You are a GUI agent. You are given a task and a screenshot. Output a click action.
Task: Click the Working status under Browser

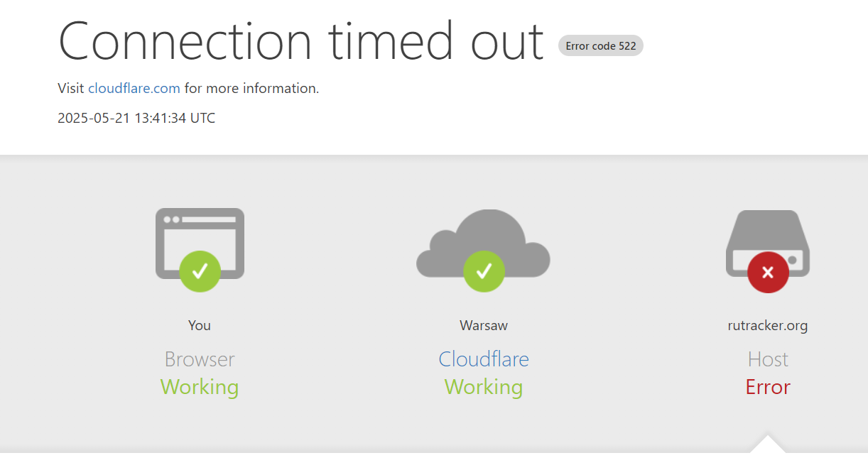coord(200,388)
